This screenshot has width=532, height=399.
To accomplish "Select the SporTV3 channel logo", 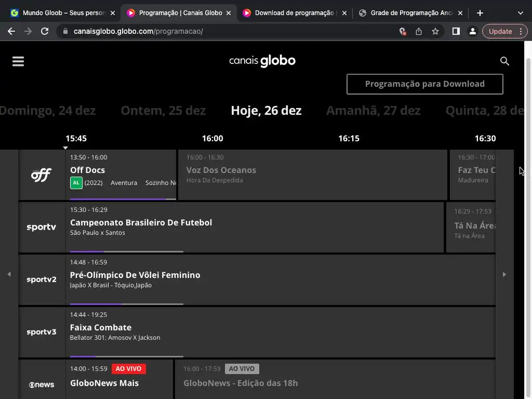I will (42, 332).
